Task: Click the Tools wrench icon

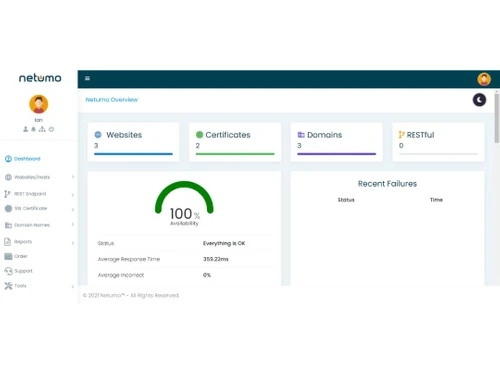Action: [8, 286]
